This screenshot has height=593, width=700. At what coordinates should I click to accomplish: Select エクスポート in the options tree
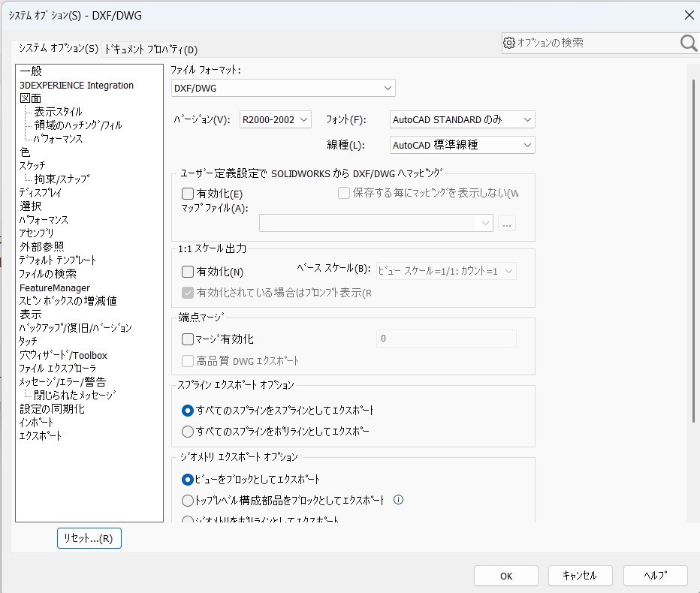pyautogui.click(x=40, y=435)
